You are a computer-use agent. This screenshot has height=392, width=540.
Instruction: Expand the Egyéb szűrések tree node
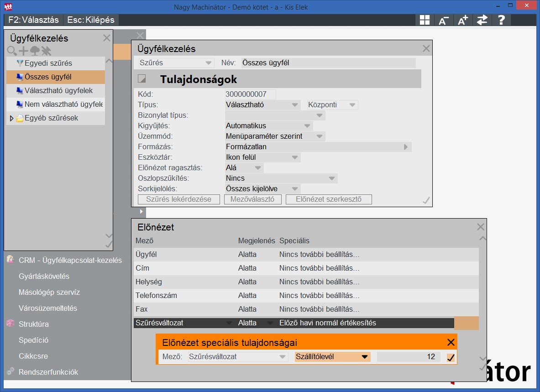[x=12, y=118]
